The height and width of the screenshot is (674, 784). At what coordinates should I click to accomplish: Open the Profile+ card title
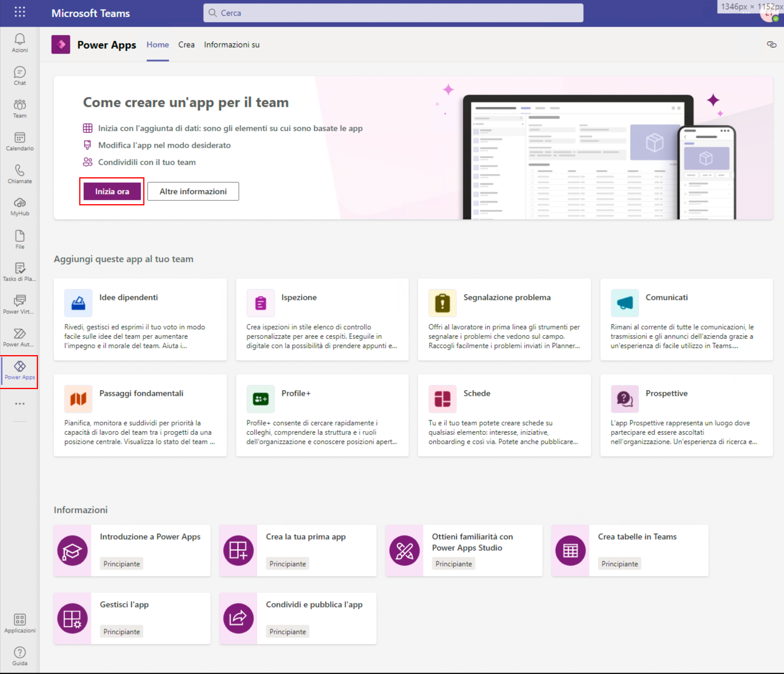tap(296, 393)
